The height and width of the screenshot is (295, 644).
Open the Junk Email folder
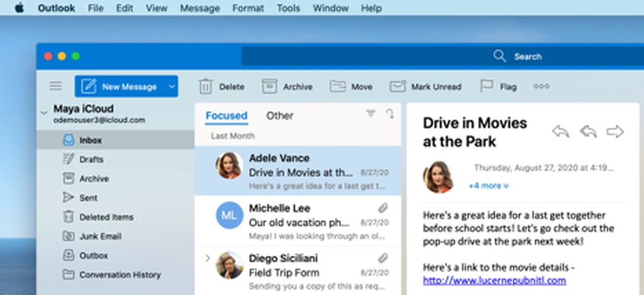[116, 237]
